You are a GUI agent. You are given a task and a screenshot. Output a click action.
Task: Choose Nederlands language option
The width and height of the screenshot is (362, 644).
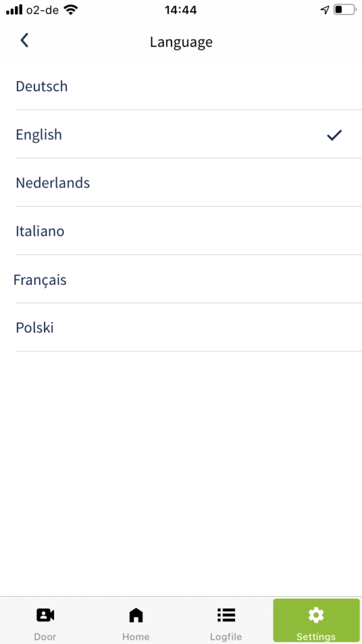189,183
